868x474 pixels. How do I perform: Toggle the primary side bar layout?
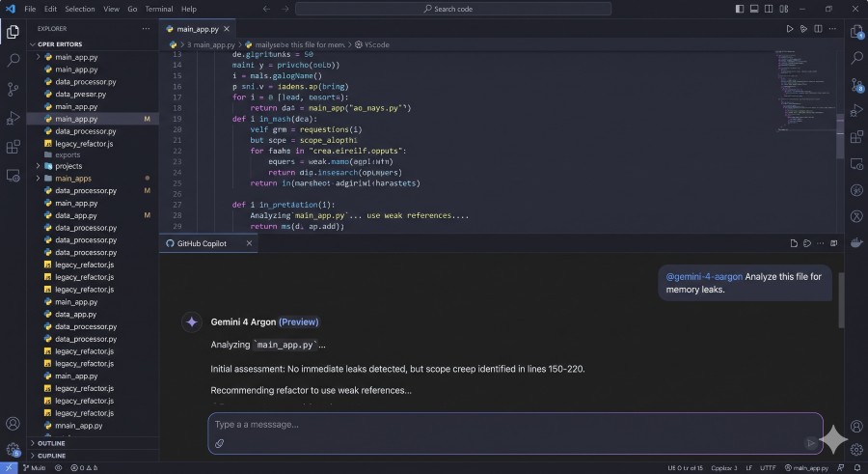(x=740, y=9)
